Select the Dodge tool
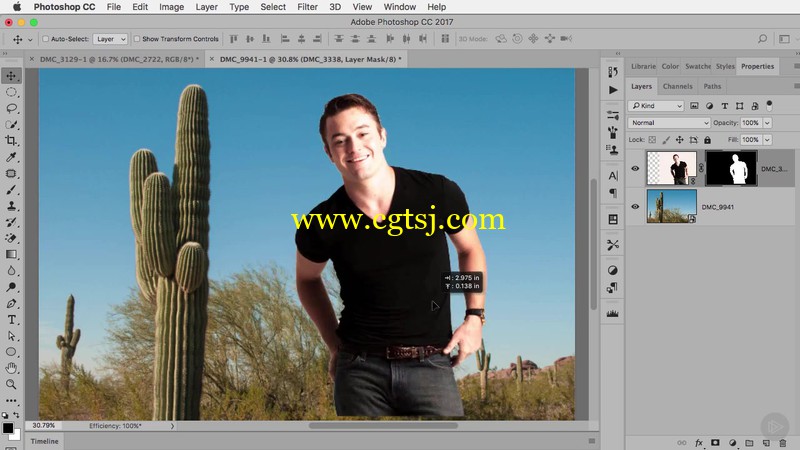This screenshot has height=450, width=800. coord(11,287)
